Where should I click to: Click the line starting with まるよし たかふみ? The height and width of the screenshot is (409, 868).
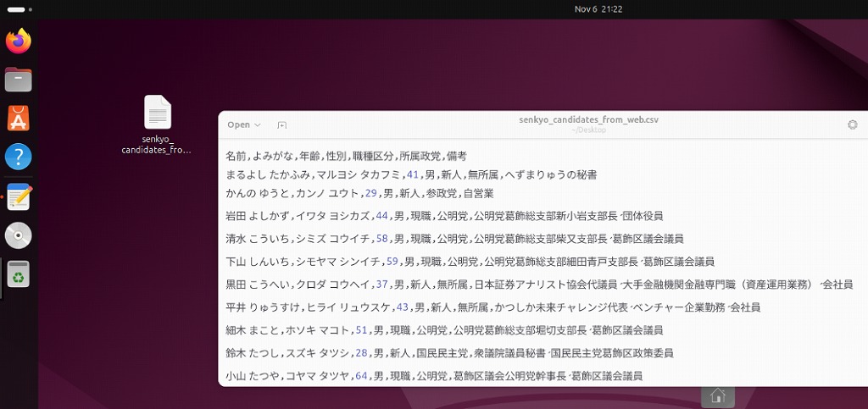411,175
